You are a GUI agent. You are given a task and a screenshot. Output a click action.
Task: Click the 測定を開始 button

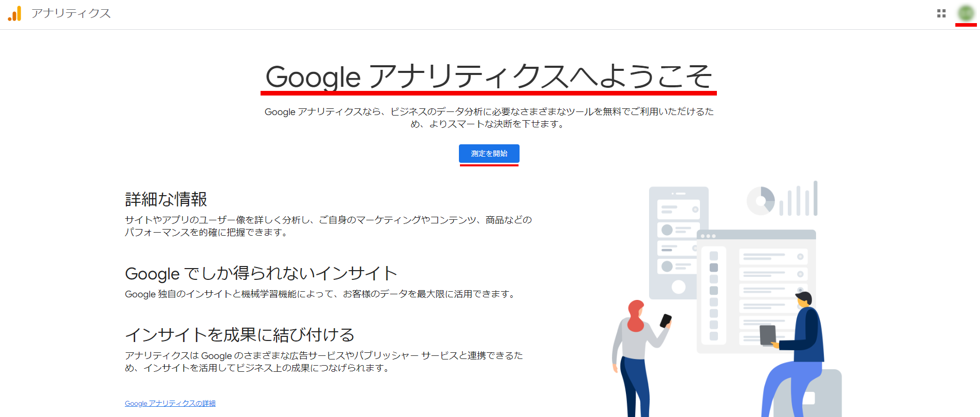coord(489,154)
